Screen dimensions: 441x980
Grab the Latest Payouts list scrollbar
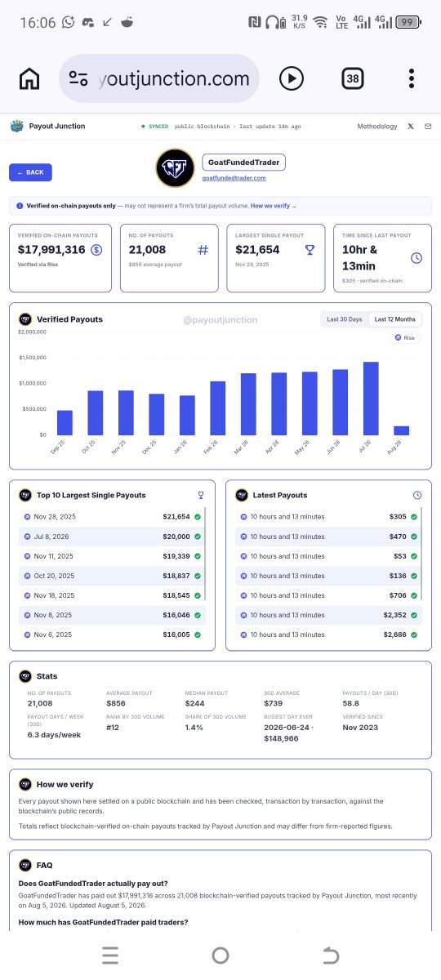pos(422,555)
